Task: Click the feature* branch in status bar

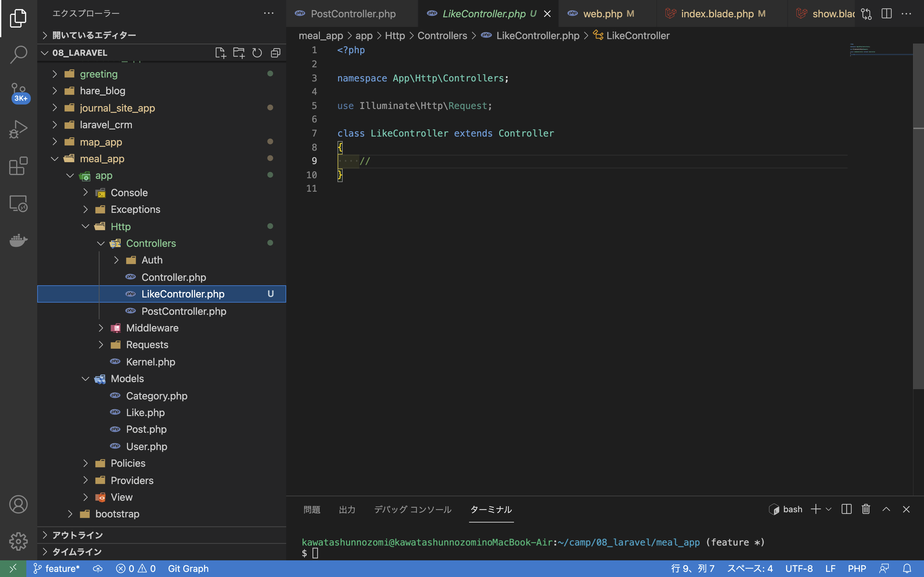Action: pos(57,569)
